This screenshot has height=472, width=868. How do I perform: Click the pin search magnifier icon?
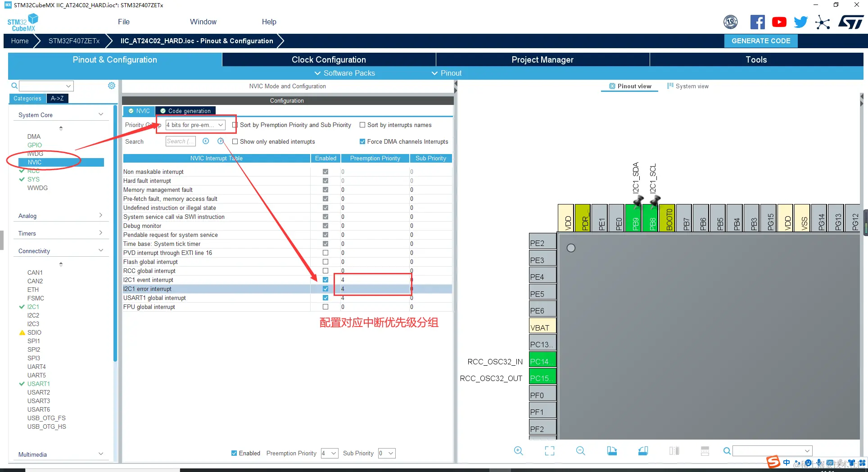tap(727, 451)
